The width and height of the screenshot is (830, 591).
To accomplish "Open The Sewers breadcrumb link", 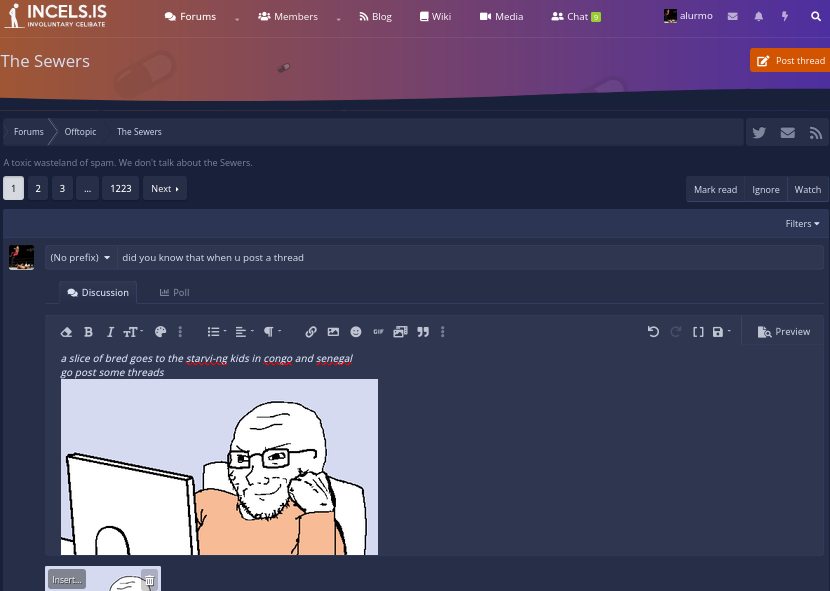I will tap(139, 131).
